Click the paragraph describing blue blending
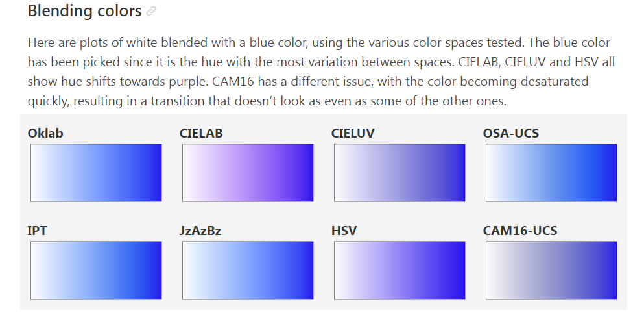Viewport: 644px width, 326px height. pos(321,72)
